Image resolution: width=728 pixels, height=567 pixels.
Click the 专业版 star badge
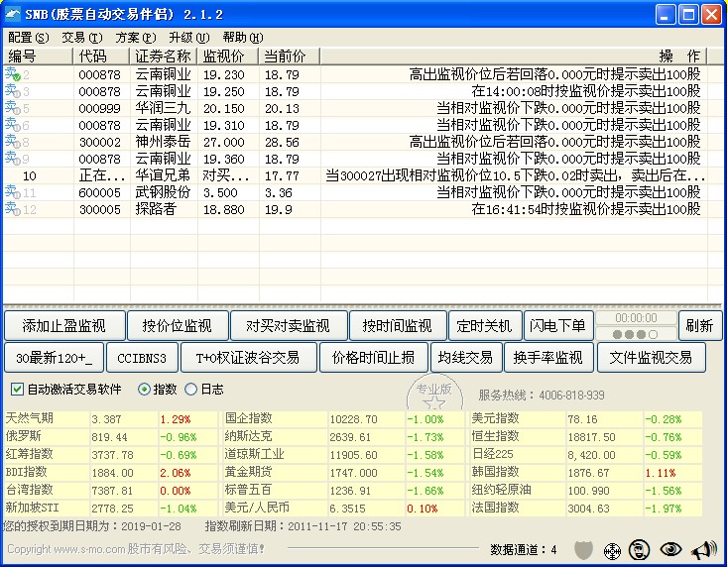(x=433, y=396)
